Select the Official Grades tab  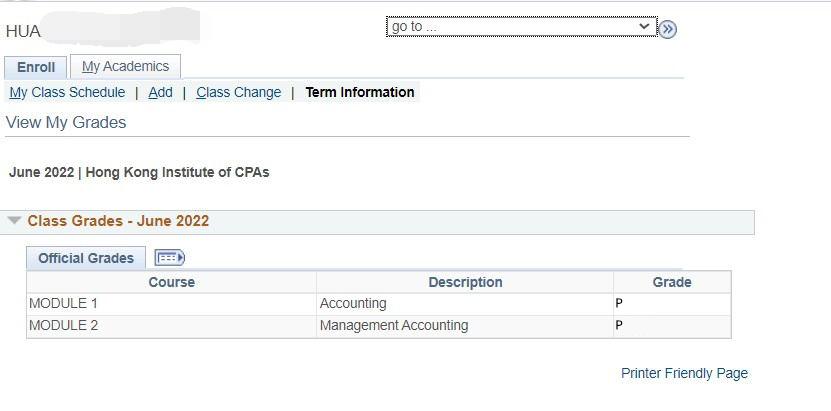coord(86,258)
